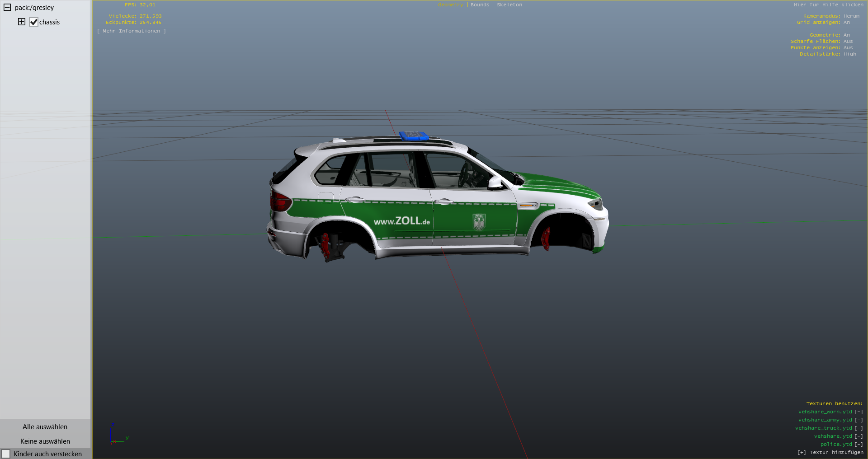The height and width of the screenshot is (459, 868).
Task: Remove vehshare_army.ytd via its [-] icon
Action: (859, 420)
